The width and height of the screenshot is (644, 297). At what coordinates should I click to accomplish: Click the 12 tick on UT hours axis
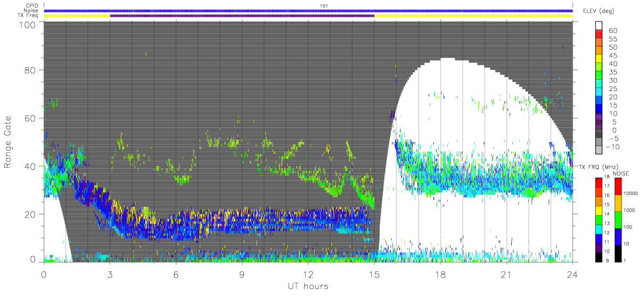point(308,274)
